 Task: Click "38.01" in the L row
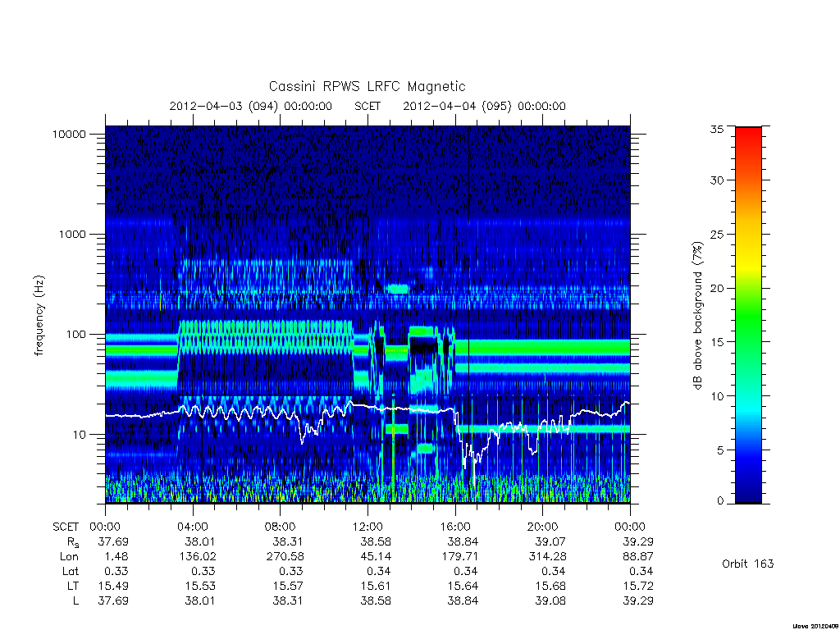tap(200, 600)
